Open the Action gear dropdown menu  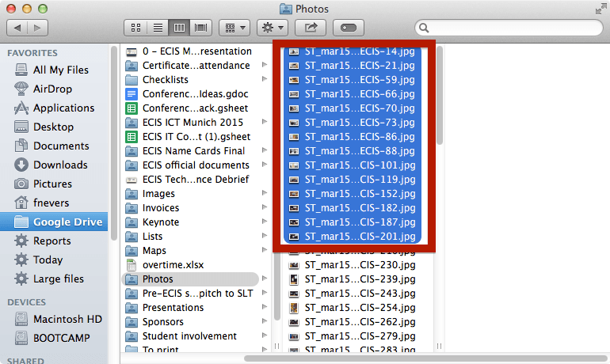(273, 28)
